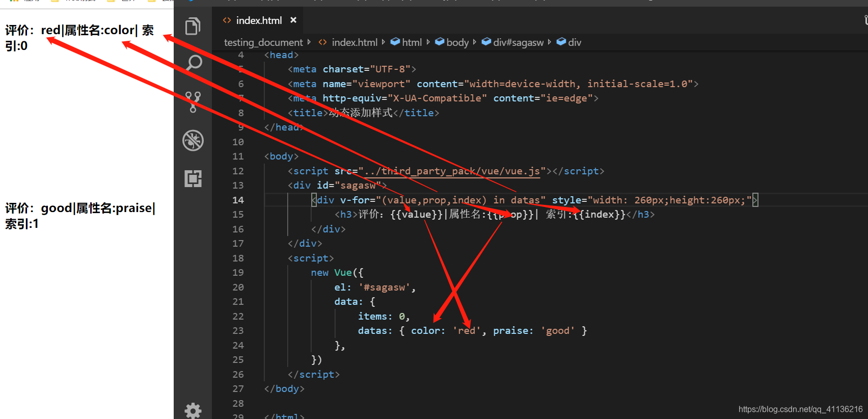Click the title tag text 动态添加样式
The image size is (868, 419).
[361, 113]
